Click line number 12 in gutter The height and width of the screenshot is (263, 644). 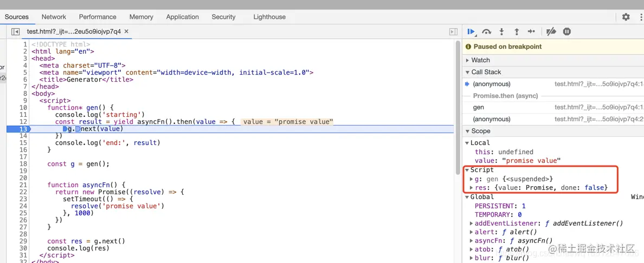pos(23,122)
